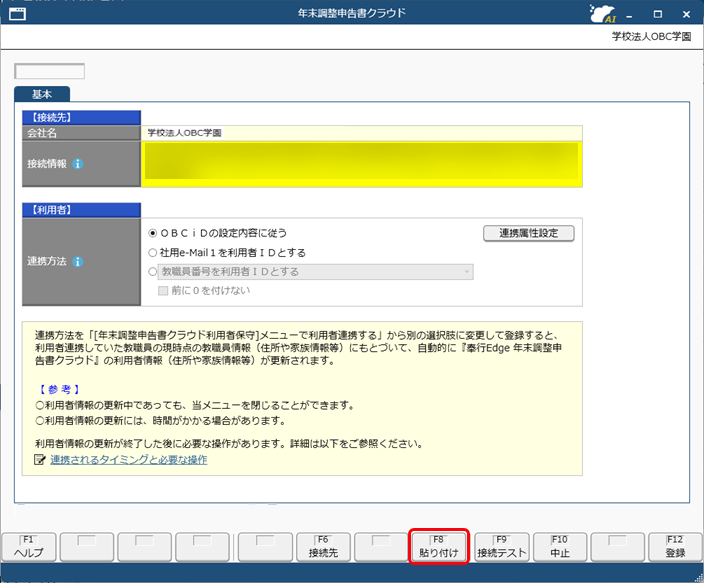Click the F6 接続先 button
Viewport: 704px width, 583px height.
[323, 547]
